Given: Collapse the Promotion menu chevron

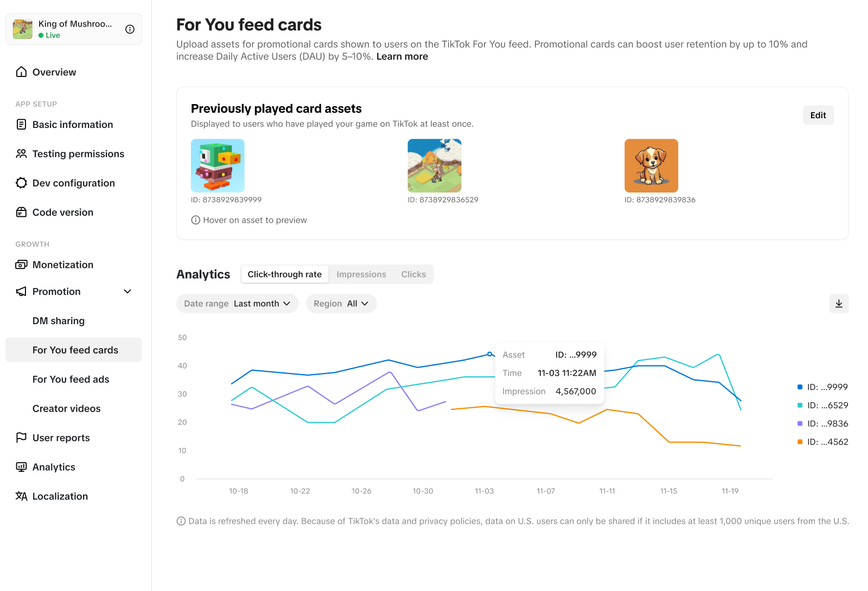Looking at the screenshot, I should click(127, 292).
